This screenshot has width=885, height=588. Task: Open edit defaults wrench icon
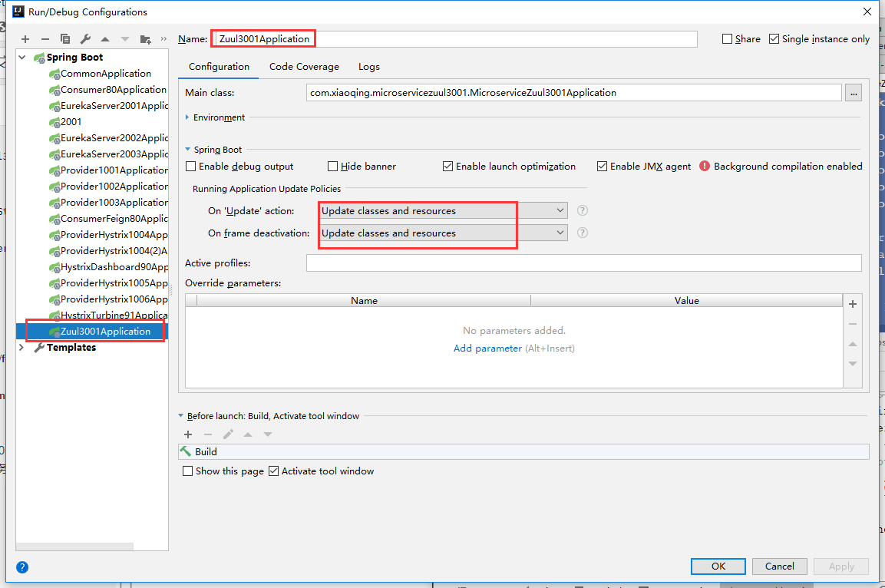tap(85, 39)
